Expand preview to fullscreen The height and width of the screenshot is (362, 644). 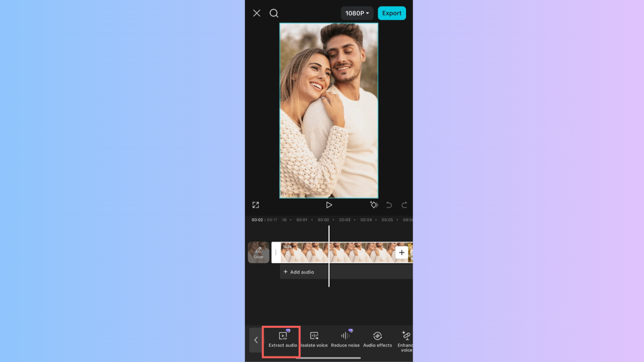[x=256, y=205]
